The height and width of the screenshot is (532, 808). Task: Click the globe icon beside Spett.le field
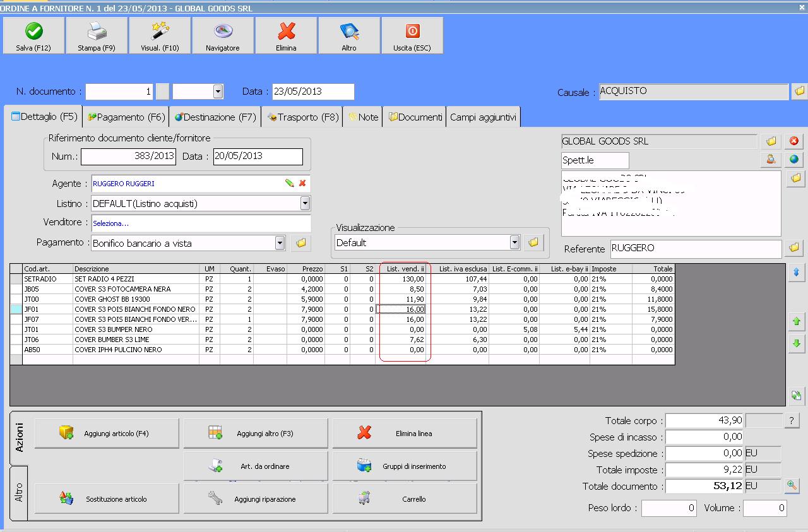point(794,160)
